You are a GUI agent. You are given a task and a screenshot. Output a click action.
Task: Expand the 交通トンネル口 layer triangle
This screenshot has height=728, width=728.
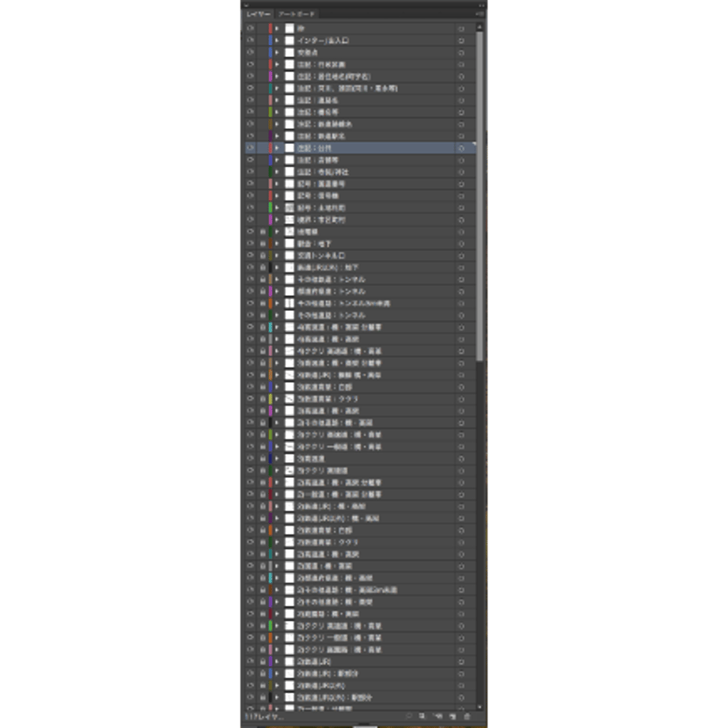(277, 256)
